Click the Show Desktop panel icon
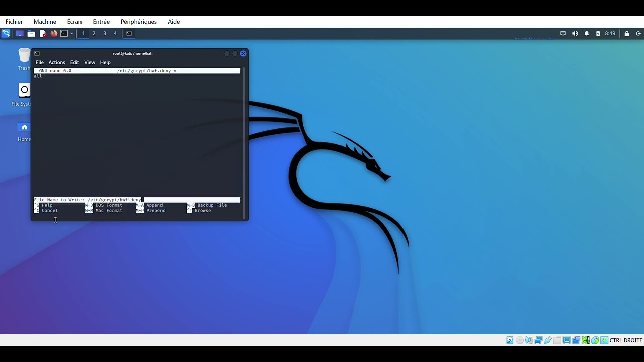644x362 pixels. click(20, 33)
